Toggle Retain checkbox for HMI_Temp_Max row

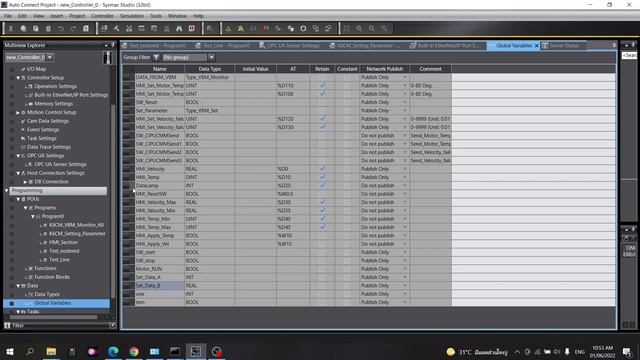(322, 227)
